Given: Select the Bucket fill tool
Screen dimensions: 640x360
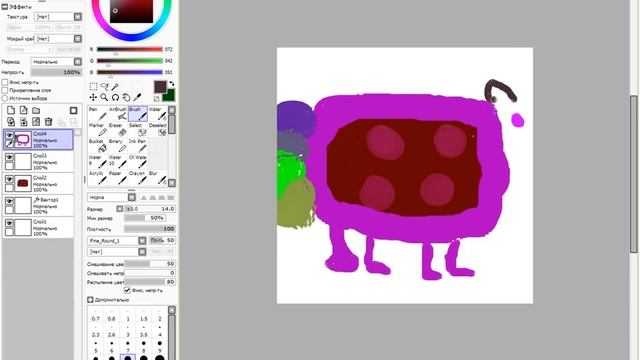Looking at the screenshot, I should tap(98, 146).
